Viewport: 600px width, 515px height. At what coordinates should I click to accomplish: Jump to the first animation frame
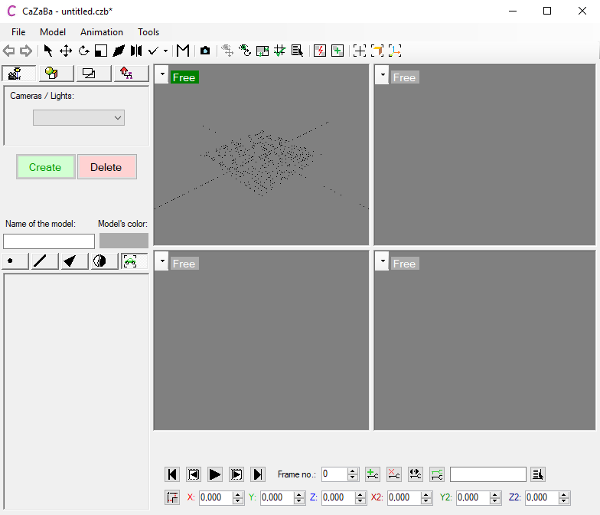point(172,474)
